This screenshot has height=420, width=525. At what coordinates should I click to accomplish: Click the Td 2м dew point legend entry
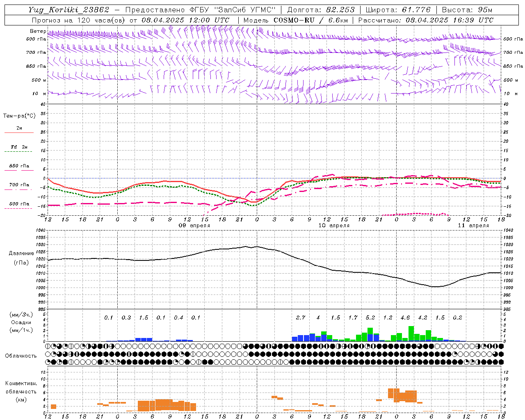point(19,147)
